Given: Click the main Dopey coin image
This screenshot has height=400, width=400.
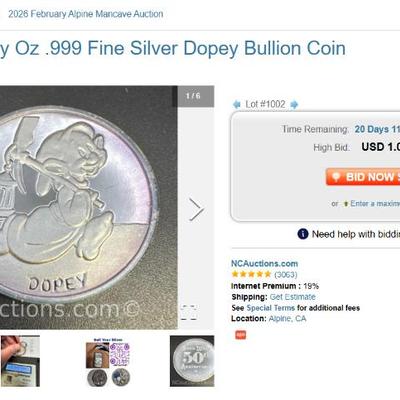Looking at the screenshot, I should point(89,207).
